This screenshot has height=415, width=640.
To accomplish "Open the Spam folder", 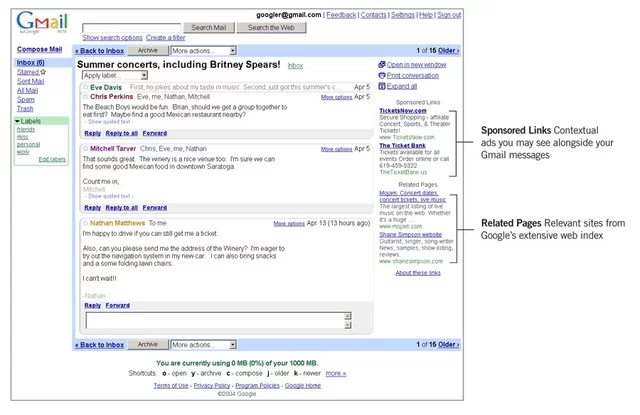I will (x=25, y=100).
